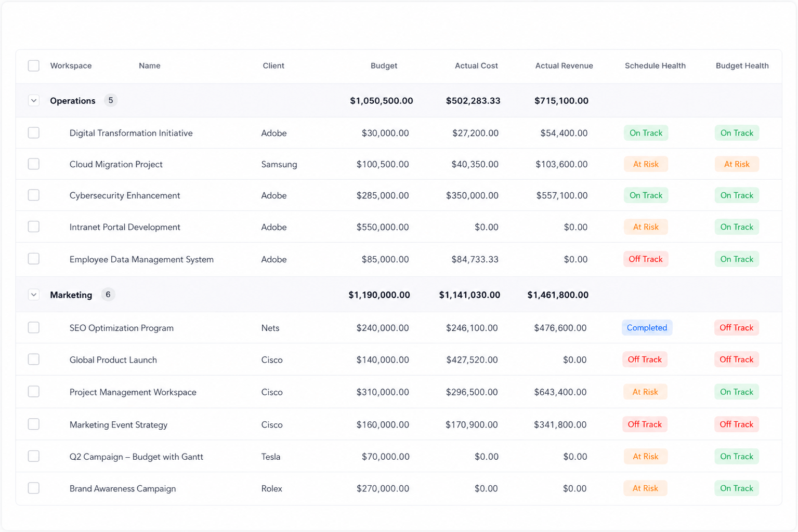
Task: Tick the Cybersecurity Enhancement row checkbox
Action: coord(34,195)
